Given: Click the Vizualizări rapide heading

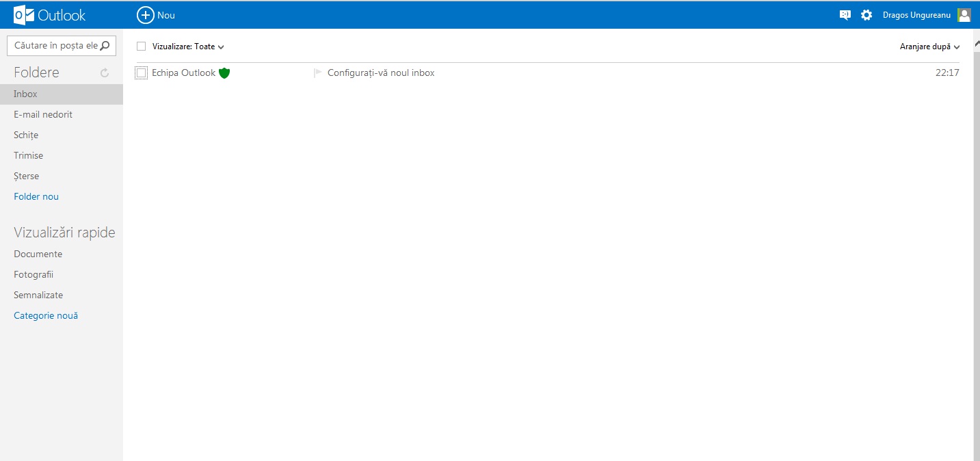Looking at the screenshot, I should tap(64, 233).
